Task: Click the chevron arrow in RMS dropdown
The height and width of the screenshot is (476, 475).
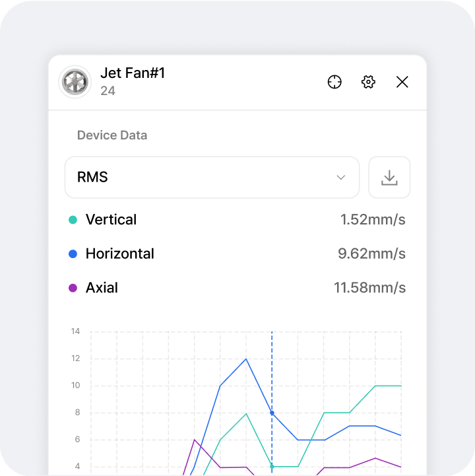Action: [x=341, y=178]
